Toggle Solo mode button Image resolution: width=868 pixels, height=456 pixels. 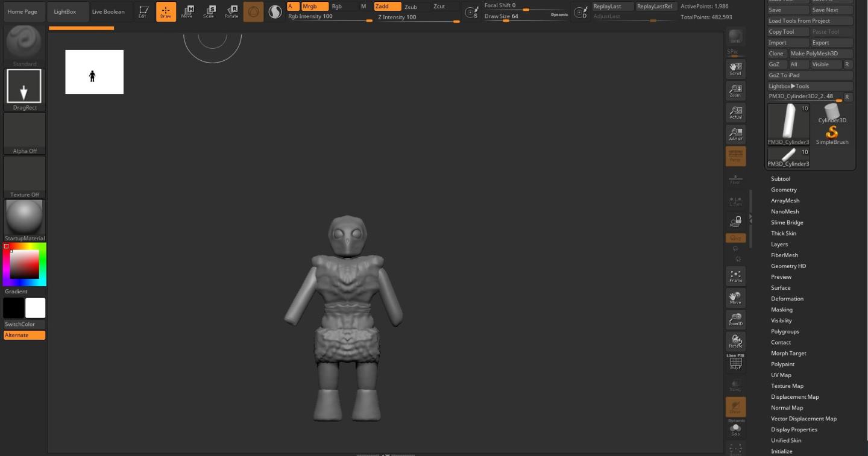click(x=735, y=428)
